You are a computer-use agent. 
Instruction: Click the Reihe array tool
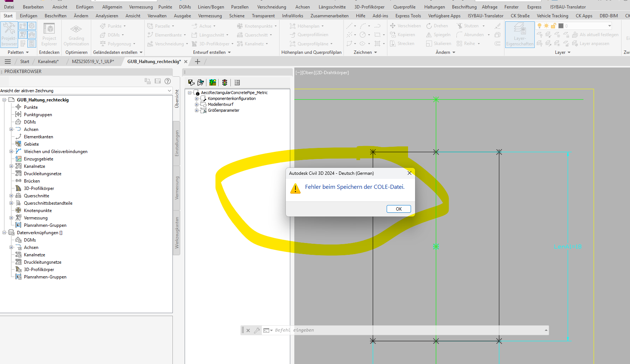pyautogui.click(x=466, y=44)
